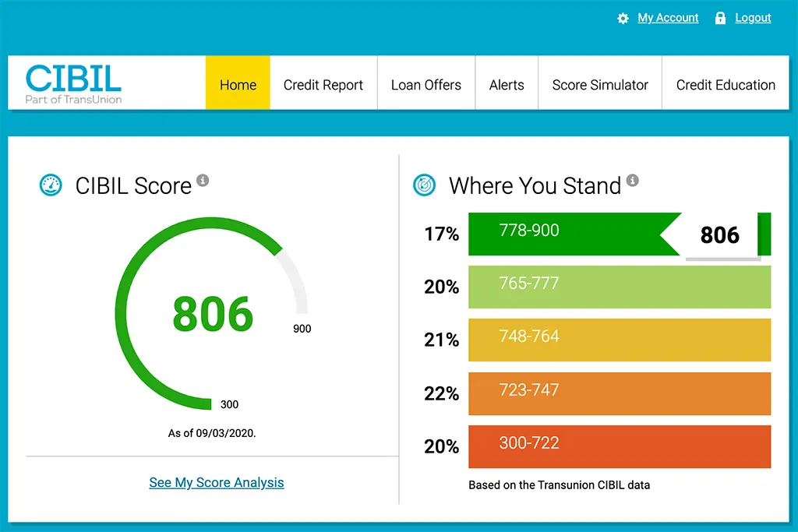Open the Score Simulator
The image size is (798, 532).
coord(599,84)
